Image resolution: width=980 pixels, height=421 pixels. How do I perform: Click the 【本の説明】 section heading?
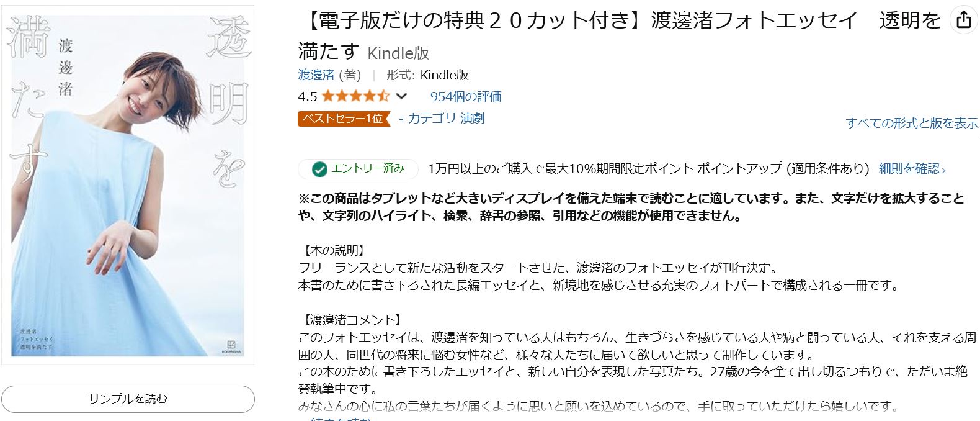tap(332, 251)
